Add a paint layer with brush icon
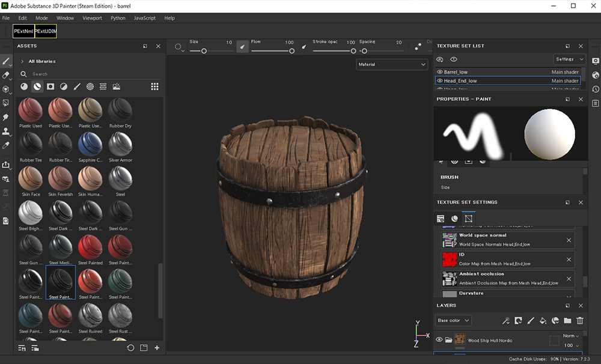This screenshot has height=364, width=601. click(x=530, y=321)
